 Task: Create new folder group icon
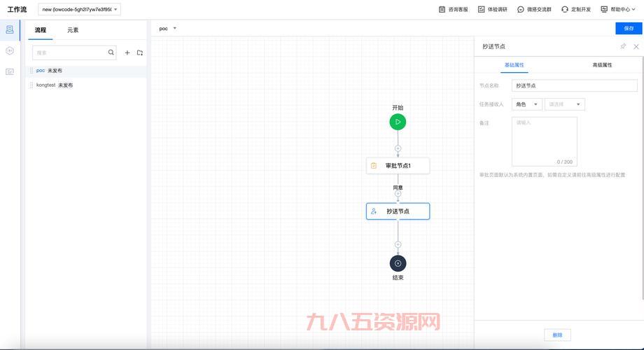(139, 52)
